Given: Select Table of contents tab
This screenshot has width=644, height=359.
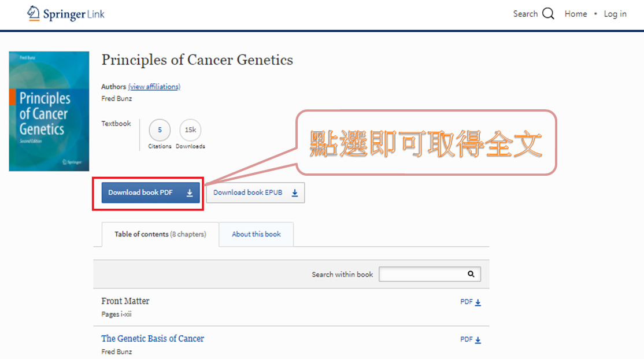Looking at the screenshot, I should click(160, 234).
